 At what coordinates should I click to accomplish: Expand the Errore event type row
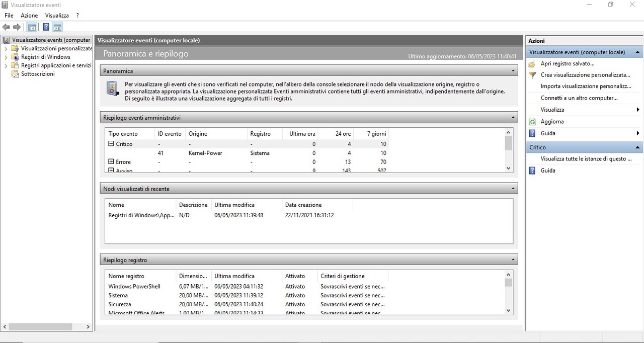point(111,162)
